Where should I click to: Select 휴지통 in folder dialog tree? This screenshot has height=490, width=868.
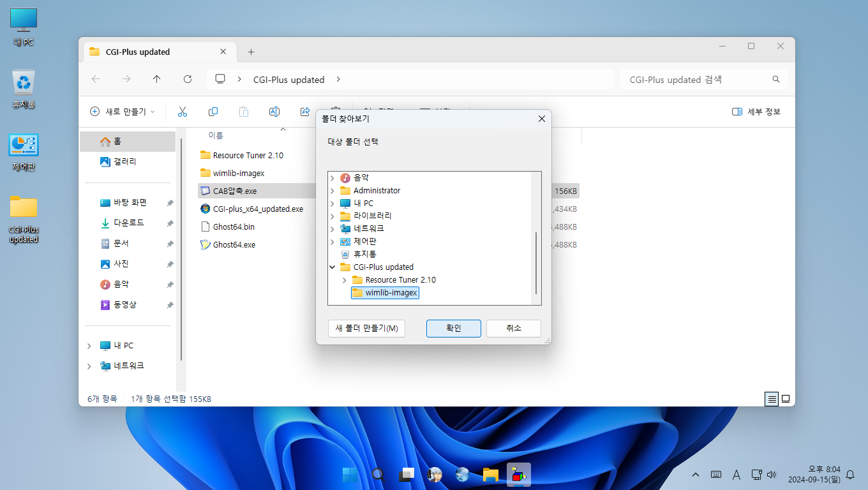coord(358,254)
